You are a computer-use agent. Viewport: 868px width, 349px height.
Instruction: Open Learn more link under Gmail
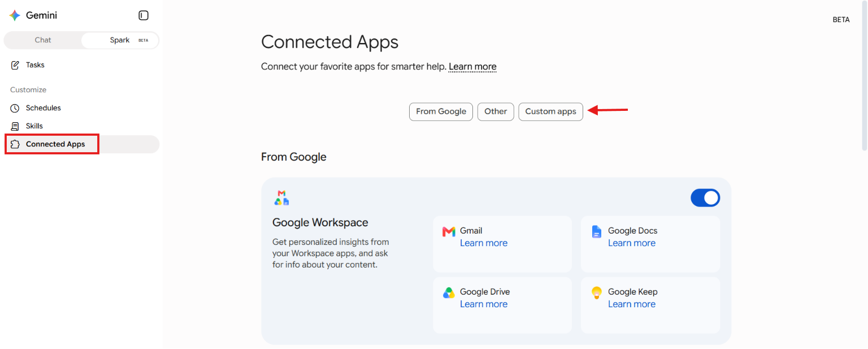pyautogui.click(x=484, y=243)
